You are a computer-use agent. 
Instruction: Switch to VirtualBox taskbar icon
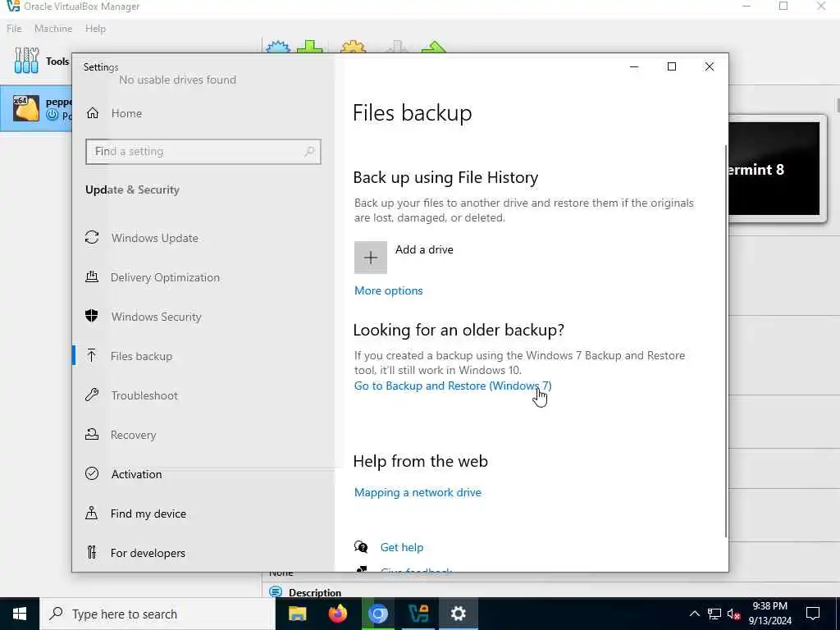418,614
